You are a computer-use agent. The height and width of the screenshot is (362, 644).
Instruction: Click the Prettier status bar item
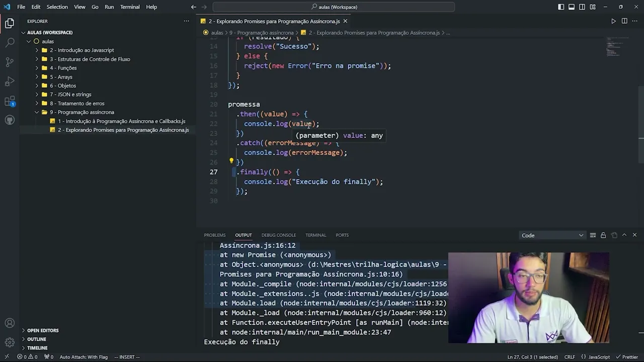tap(626, 357)
